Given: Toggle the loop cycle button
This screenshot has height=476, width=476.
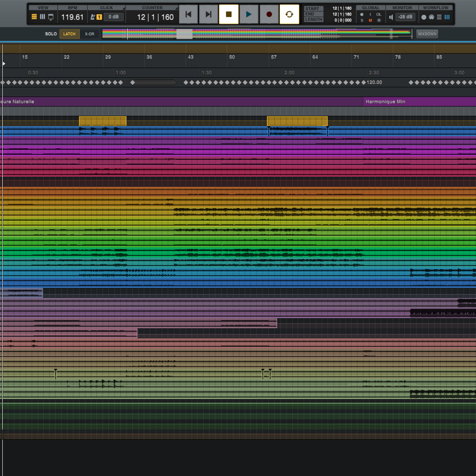Looking at the screenshot, I should click(x=289, y=14).
